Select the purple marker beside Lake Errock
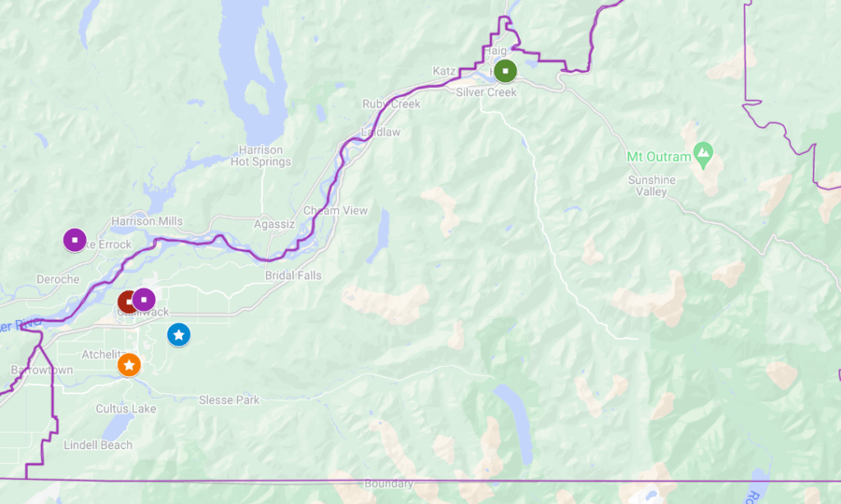Image resolution: width=841 pixels, height=504 pixels. (x=75, y=240)
